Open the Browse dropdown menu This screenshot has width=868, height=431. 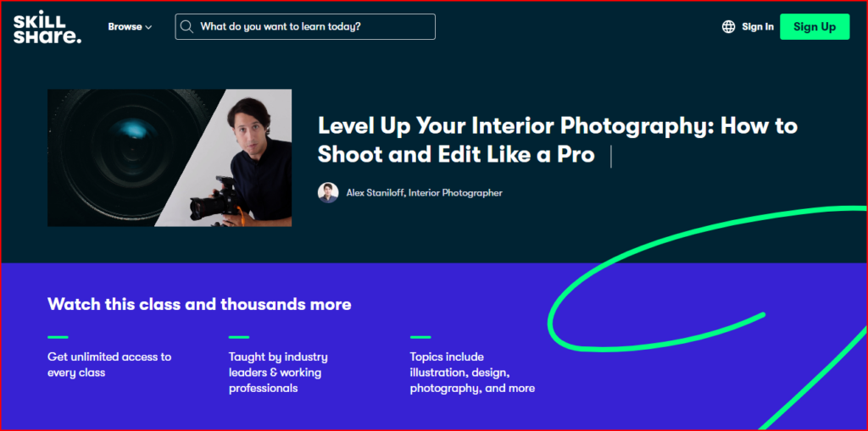(x=130, y=26)
